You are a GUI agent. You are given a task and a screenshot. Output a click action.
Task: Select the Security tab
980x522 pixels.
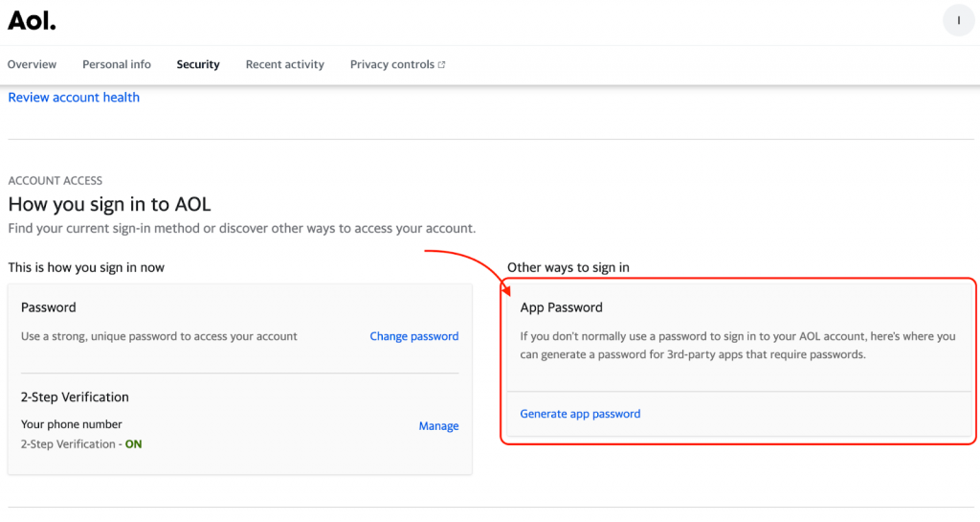click(x=198, y=64)
